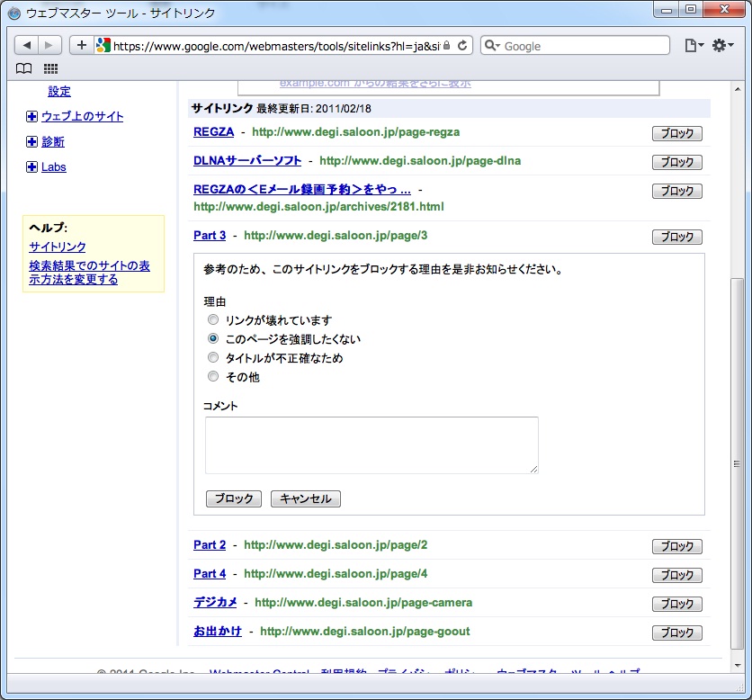
Task: Confirm with the form's ブロック button
Action: [x=234, y=499]
